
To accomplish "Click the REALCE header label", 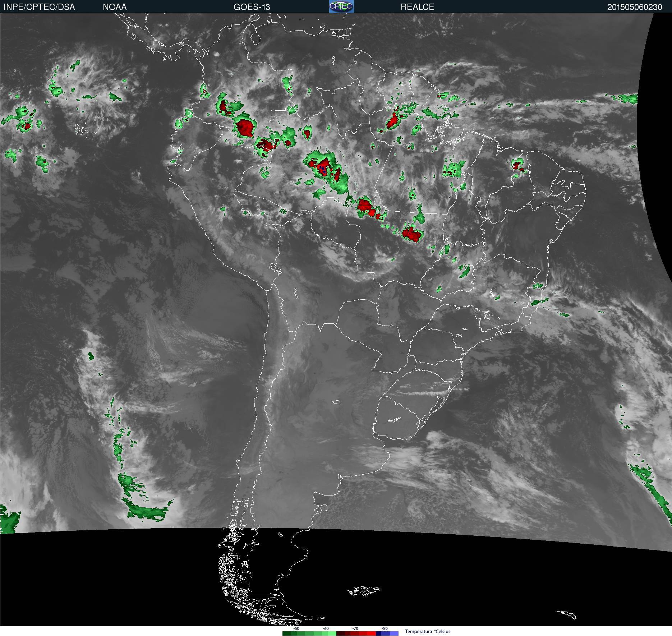I will (417, 7).
